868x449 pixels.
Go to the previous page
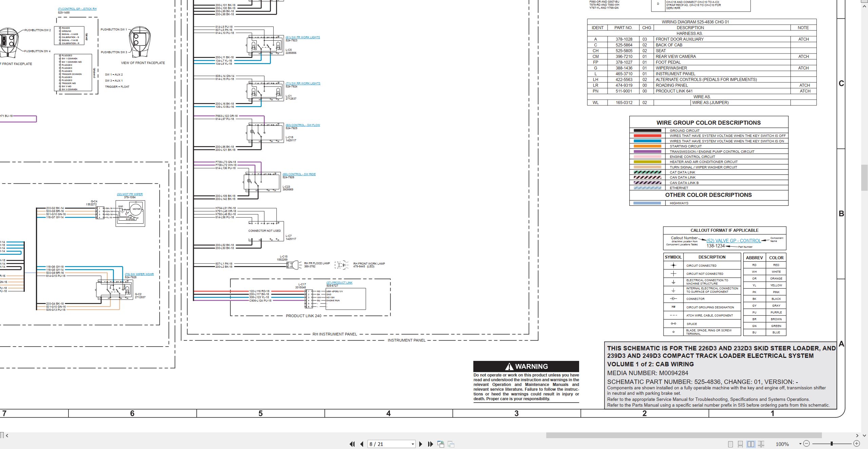click(x=362, y=444)
